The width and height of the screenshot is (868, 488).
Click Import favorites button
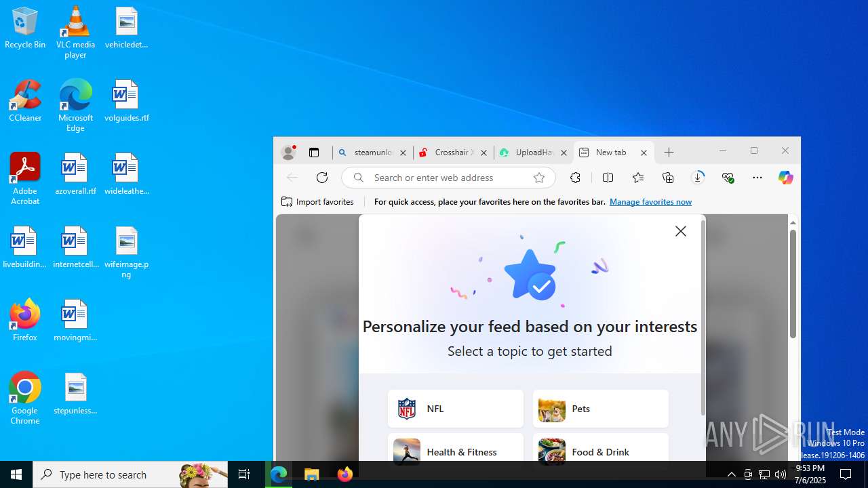click(317, 202)
